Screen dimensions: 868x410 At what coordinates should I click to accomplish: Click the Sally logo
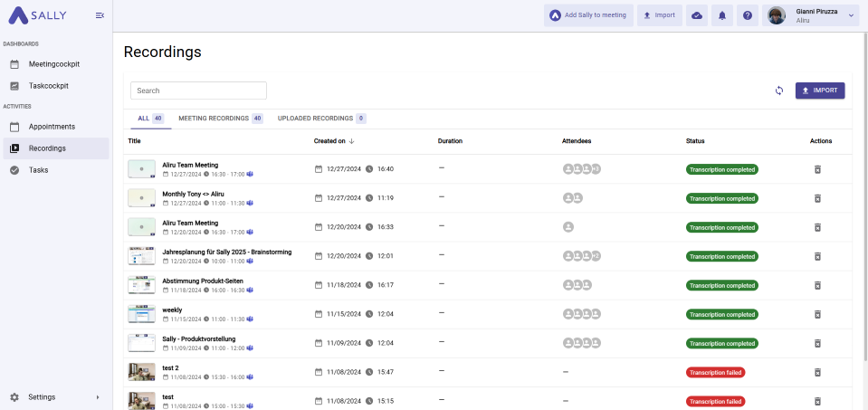(37, 15)
